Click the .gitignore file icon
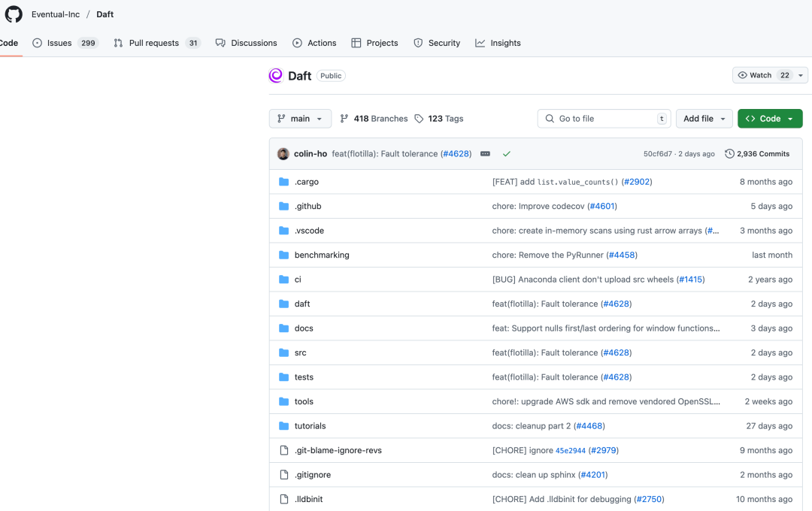This screenshot has height=511, width=812. (283, 475)
